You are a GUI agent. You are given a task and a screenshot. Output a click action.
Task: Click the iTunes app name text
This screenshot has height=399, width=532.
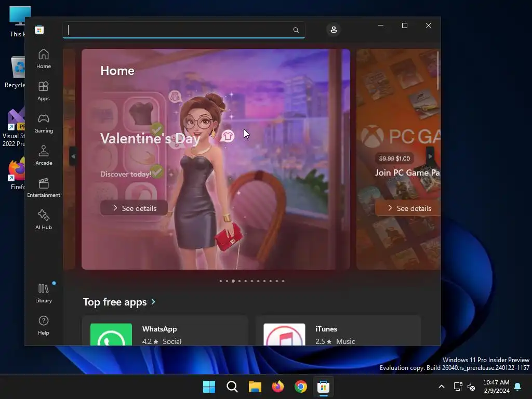pos(326,329)
